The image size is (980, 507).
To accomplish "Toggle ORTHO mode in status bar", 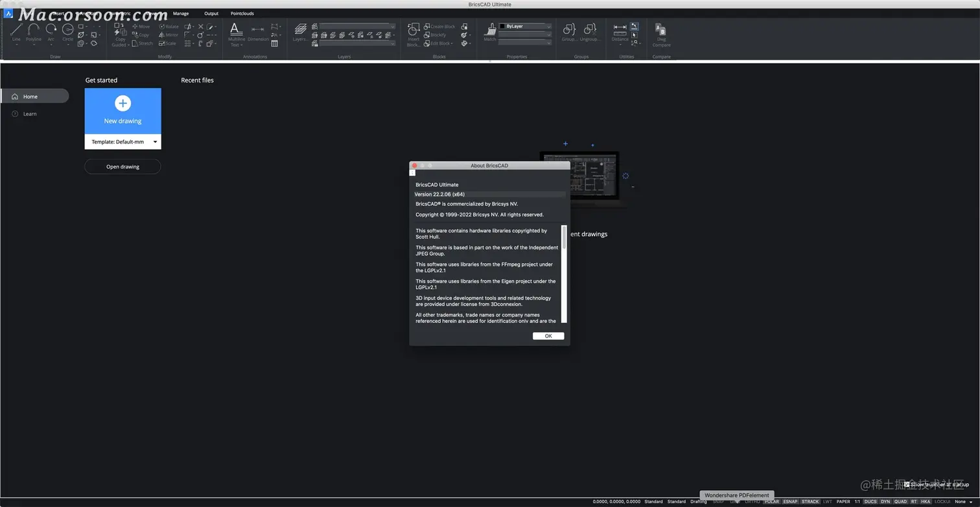I will [x=752, y=502].
